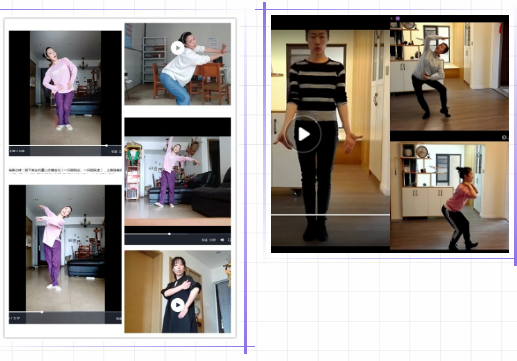Seek progress bar of pink-hoodie top-left video
Image resolution: width=517 pixels, height=361 pixels.
65,146
